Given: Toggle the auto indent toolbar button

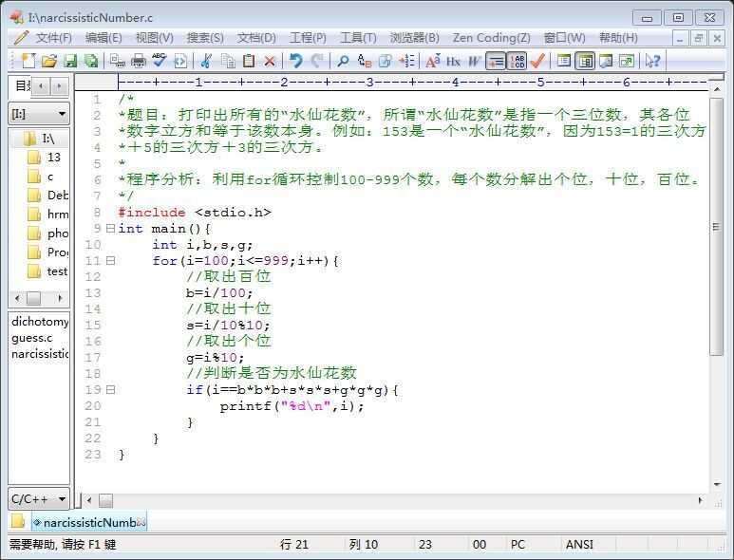Looking at the screenshot, I should [496, 61].
